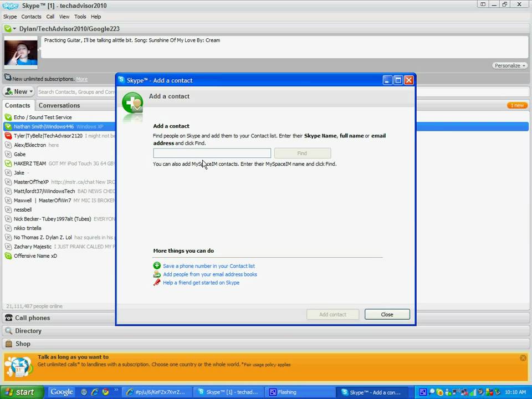Click the mood message text box

pyautogui.click(x=284, y=47)
